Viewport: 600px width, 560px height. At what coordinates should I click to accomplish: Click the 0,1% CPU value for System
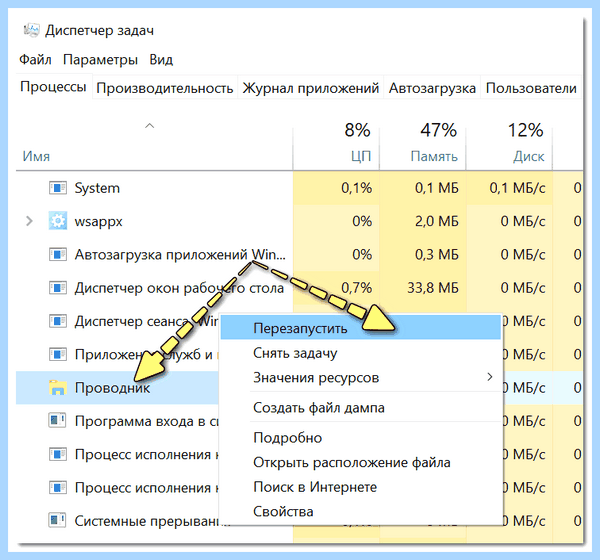coord(357,188)
